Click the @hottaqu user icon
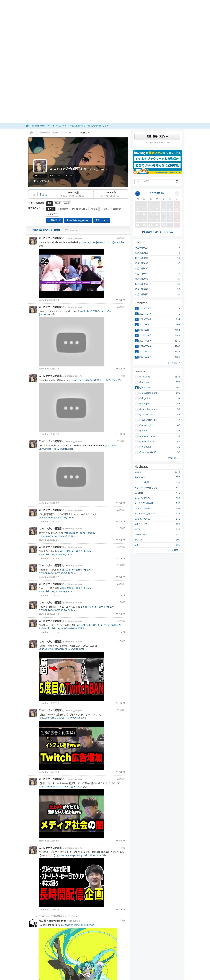 click(x=136, y=388)
